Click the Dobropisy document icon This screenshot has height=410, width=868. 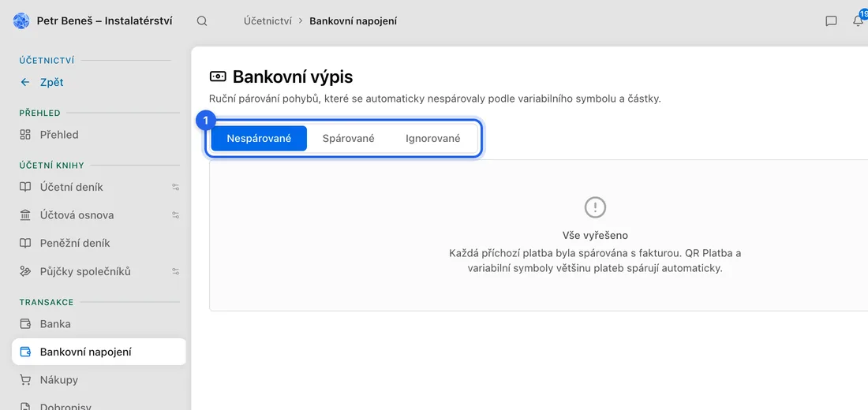[x=25, y=406]
